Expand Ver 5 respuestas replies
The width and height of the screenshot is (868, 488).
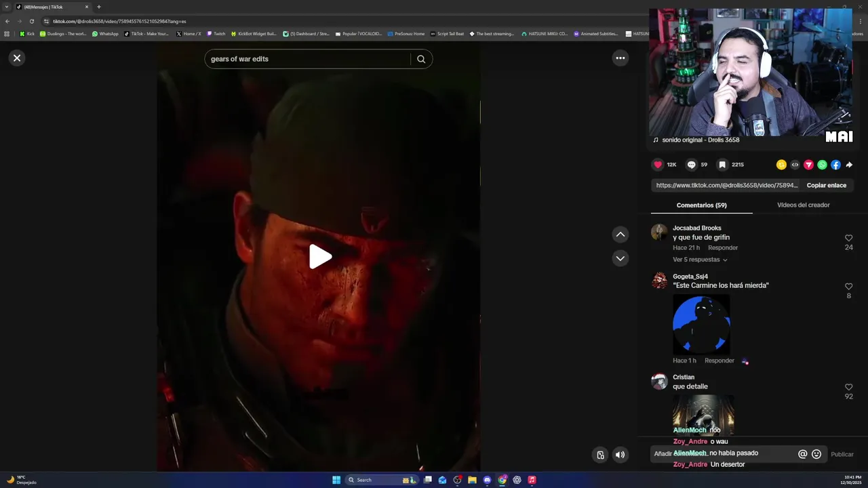pyautogui.click(x=700, y=260)
